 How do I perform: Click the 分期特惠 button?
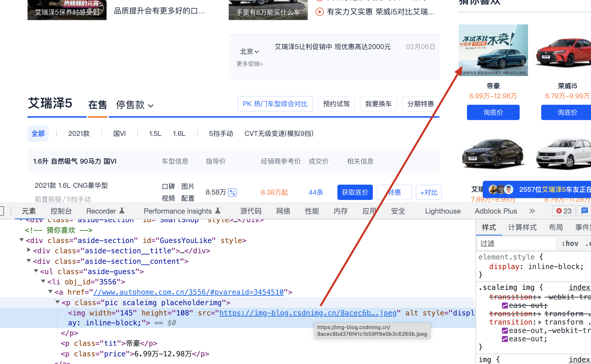coord(421,104)
